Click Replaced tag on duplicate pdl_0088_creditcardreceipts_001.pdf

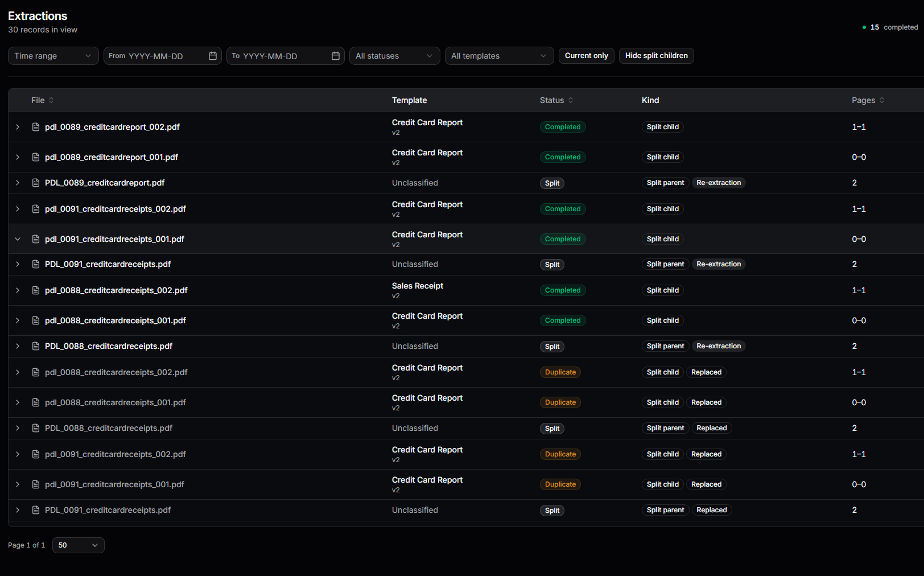(x=706, y=402)
